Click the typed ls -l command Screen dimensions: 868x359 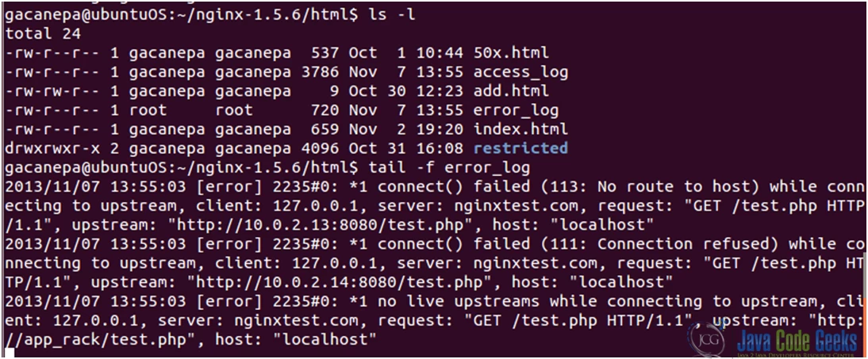[385, 15]
